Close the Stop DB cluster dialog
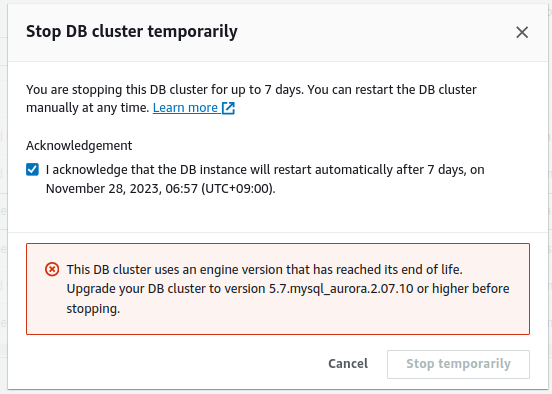Viewport: 552px width, 394px height. tap(522, 32)
